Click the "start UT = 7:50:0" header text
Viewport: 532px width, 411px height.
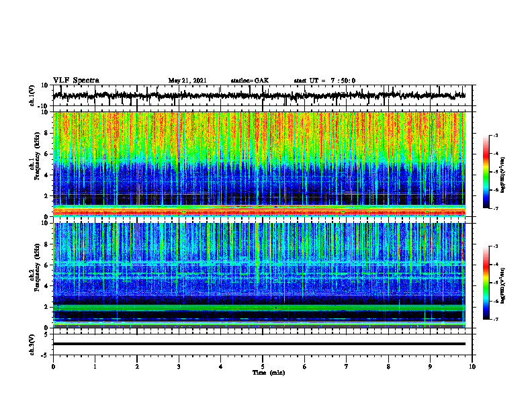click(324, 81)
